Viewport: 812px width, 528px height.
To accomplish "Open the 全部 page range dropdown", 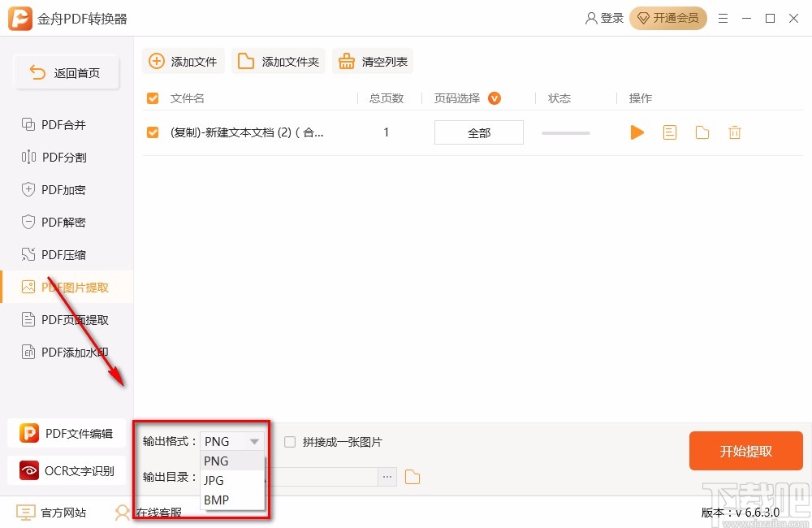I will coord(478,132).
